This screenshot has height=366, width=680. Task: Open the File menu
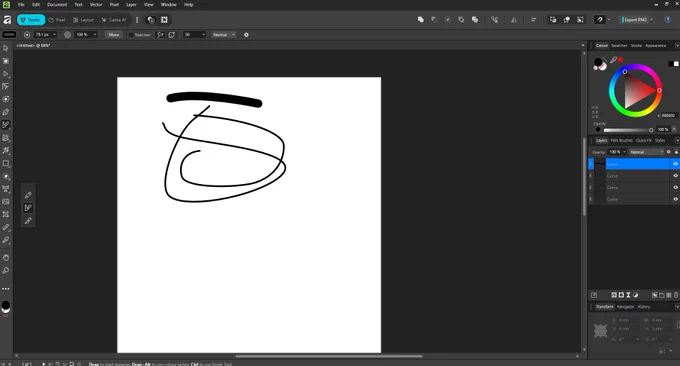21,4
